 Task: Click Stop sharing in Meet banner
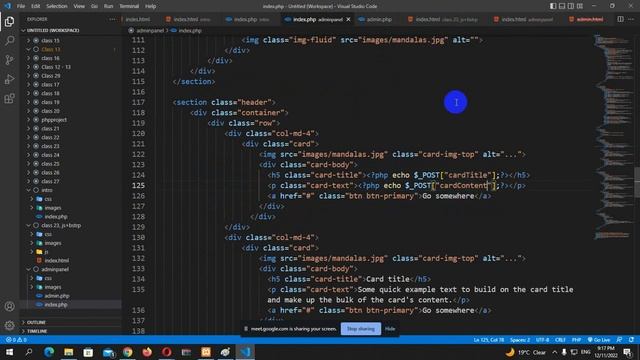point(361,329)
